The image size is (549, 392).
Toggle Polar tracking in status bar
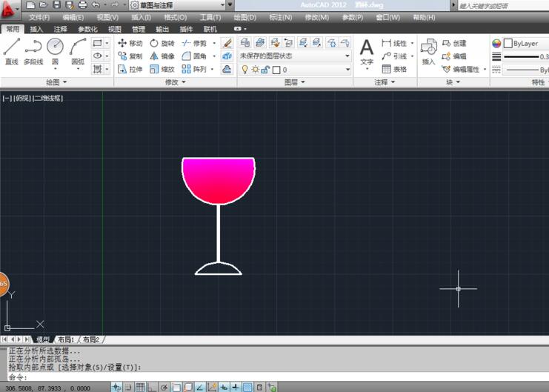[164, 387]
